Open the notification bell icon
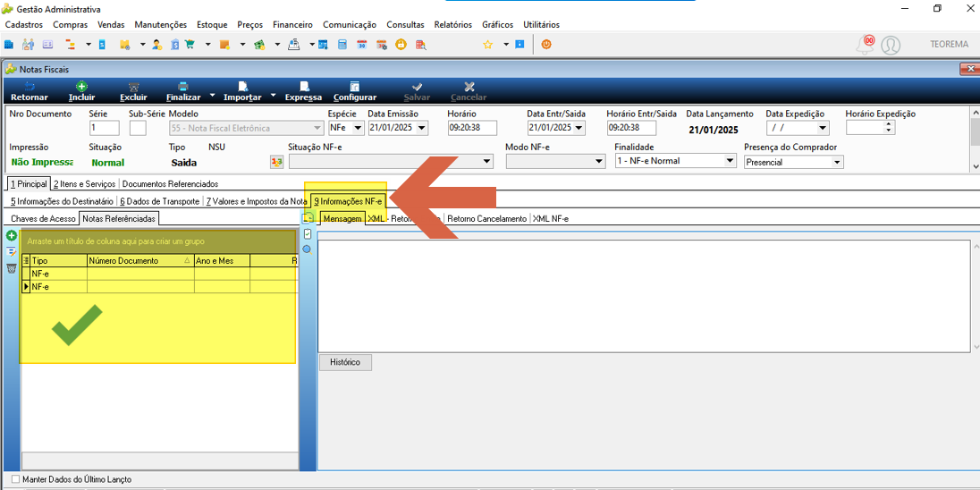 click(866, 45)
